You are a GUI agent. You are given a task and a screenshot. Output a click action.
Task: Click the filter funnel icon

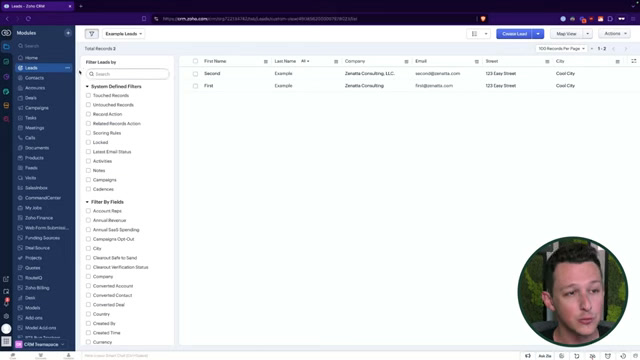tap(91, 34)
